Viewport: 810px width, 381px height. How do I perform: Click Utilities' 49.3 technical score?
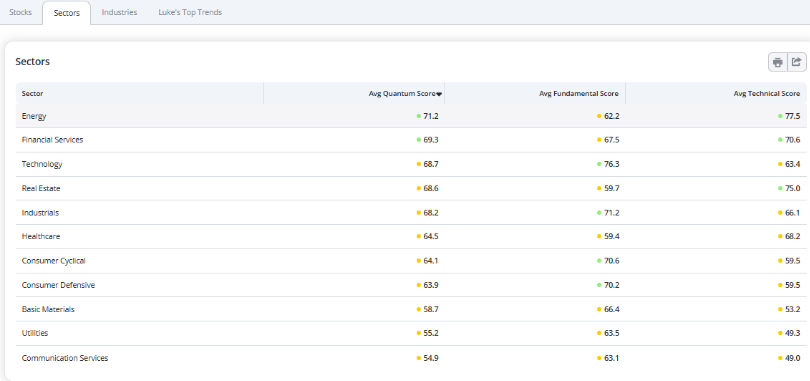tap(792, 334)
